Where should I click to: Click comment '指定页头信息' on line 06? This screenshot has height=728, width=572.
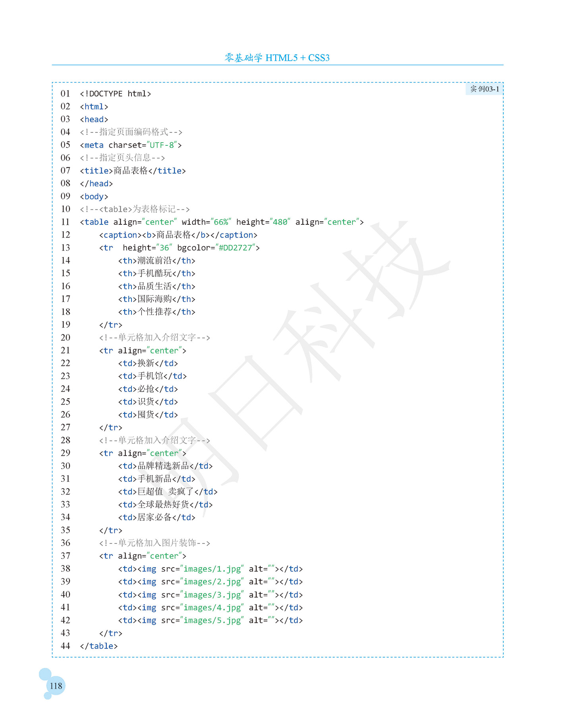tap(122, 158)
